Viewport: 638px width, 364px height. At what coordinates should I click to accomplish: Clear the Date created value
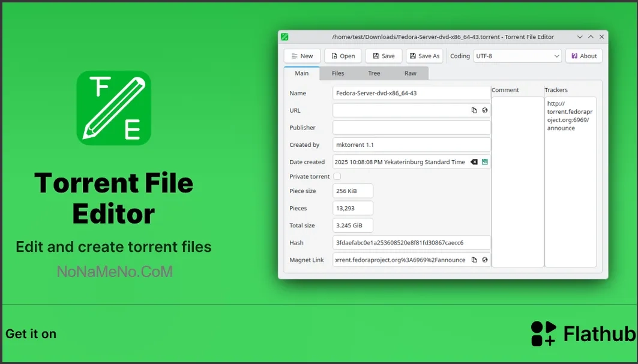click(x=474, y=162)
